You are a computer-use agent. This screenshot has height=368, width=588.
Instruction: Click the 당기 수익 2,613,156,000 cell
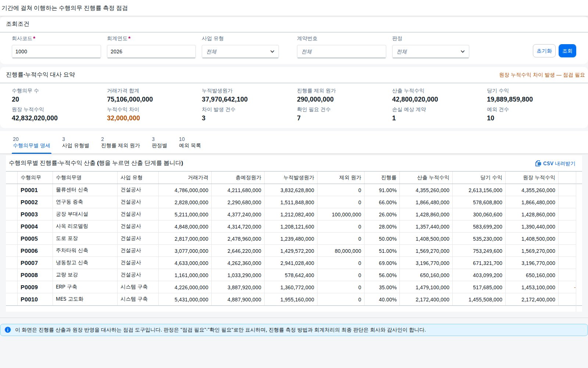click(x=479, y=190)
